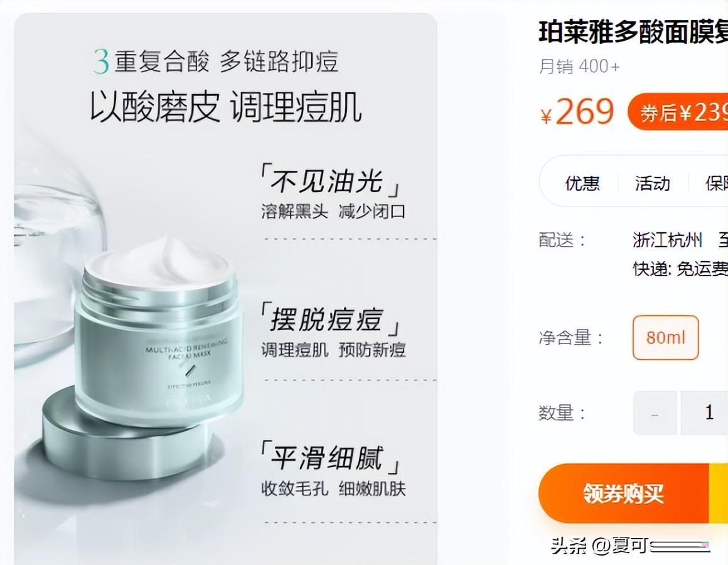Click the 领券购买 button
The width and height of the screenshot is (728, 565).
pos(624,493)
